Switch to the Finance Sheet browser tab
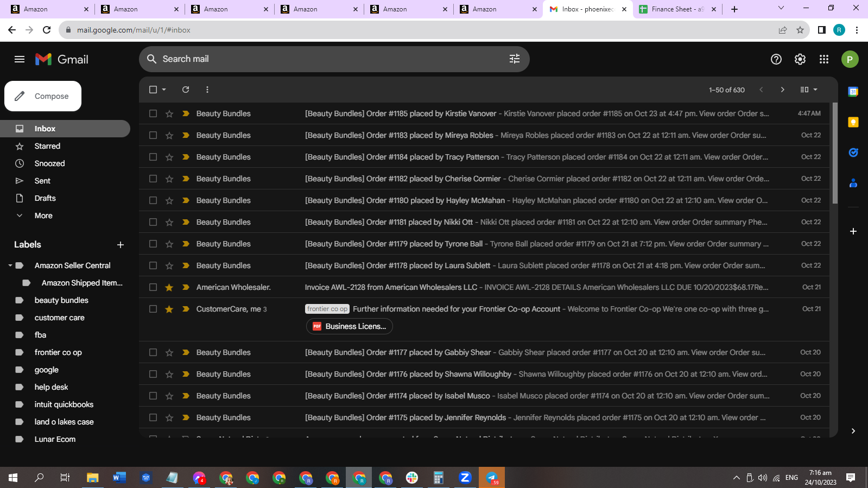The image size is (868, 488). tap(678, 9)
